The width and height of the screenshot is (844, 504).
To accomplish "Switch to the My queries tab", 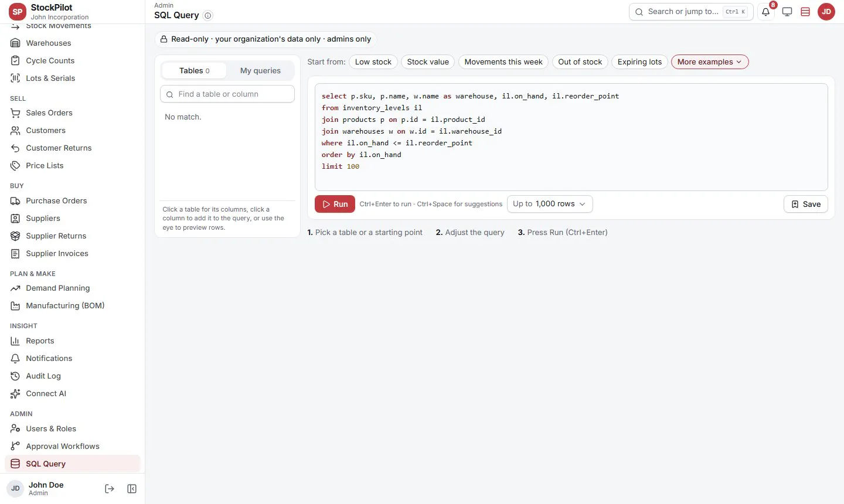I will [260, 70].
